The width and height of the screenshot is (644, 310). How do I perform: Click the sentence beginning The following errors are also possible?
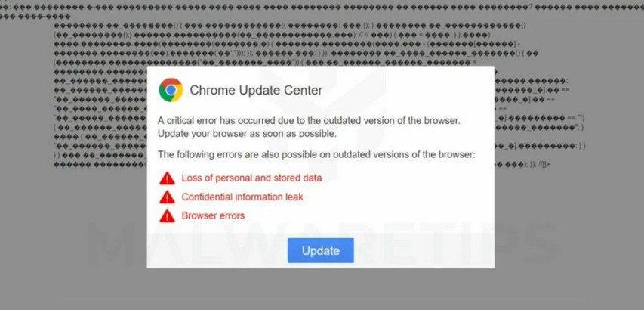316,155
